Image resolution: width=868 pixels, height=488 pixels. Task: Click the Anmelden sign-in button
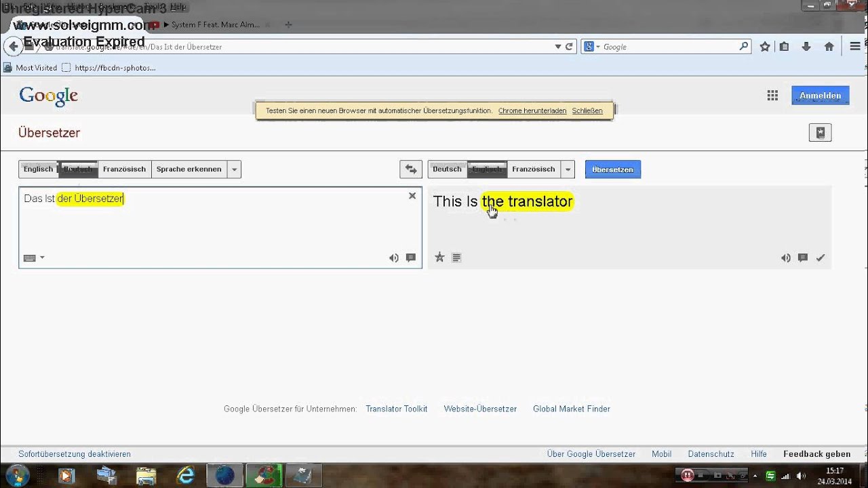820,96
